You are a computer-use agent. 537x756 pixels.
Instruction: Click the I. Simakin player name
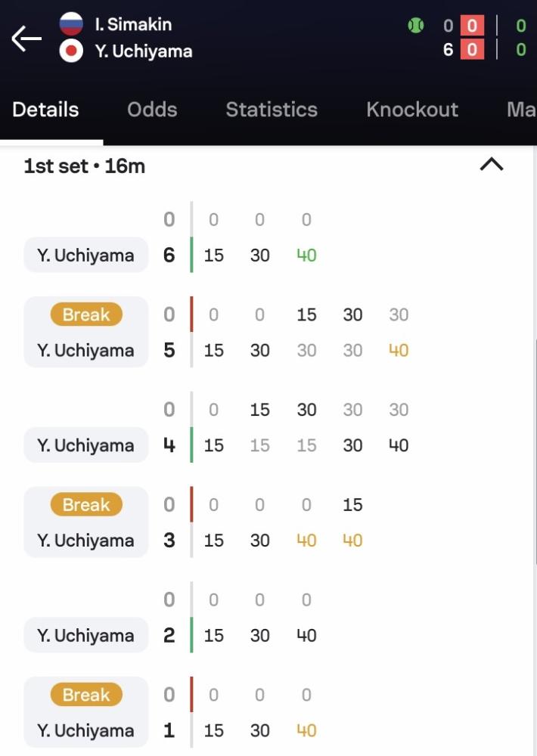[133, 24]
